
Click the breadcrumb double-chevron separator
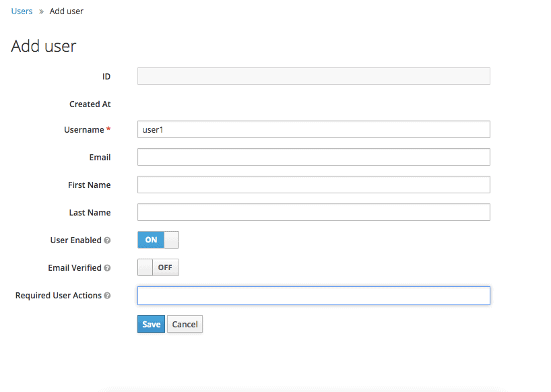click(x=41, y=11)
